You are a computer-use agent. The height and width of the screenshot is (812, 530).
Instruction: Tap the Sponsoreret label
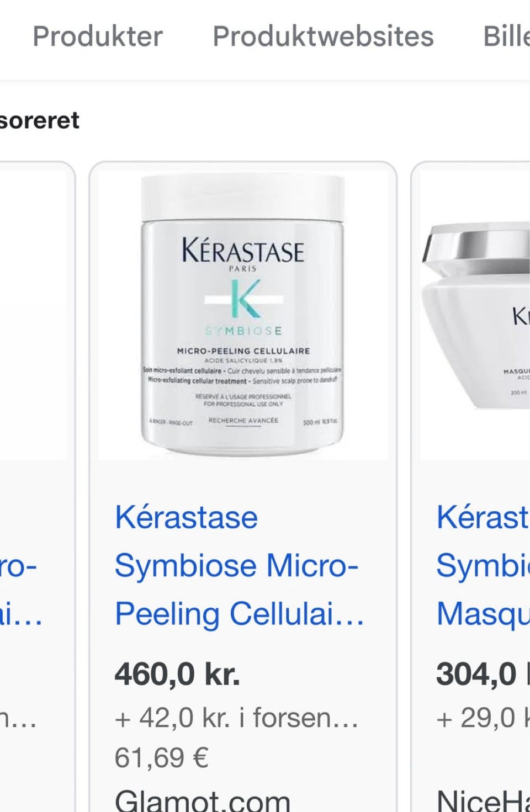(x=39, y=120)
